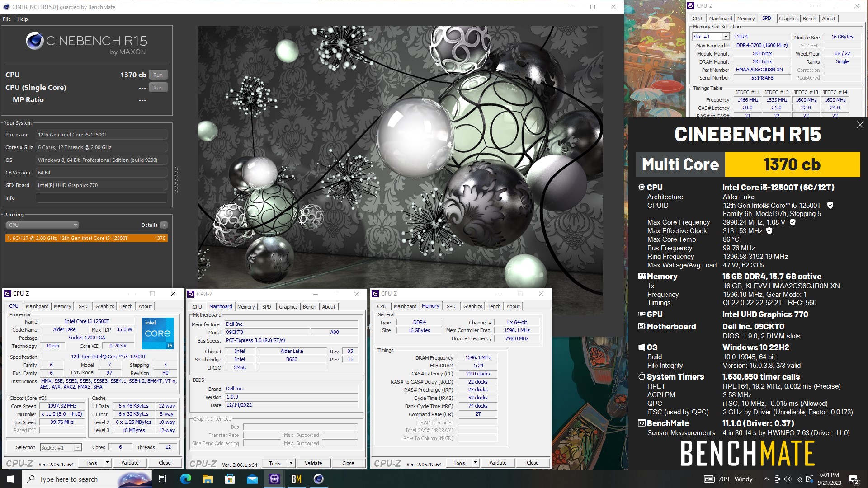868x488 pixels.
Task: Click the CPU chip icon in BenchMate panel
Action: (x=642, y=187)
